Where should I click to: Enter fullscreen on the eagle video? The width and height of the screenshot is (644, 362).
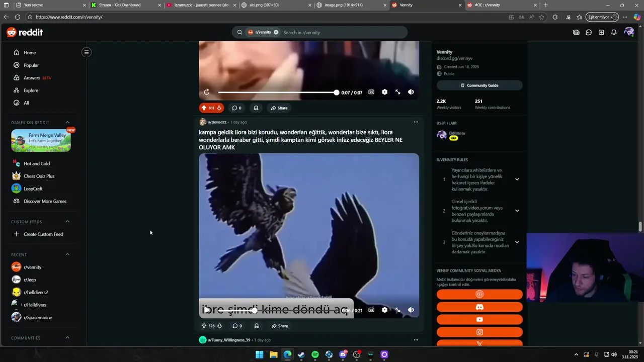(x=398, y=310)
